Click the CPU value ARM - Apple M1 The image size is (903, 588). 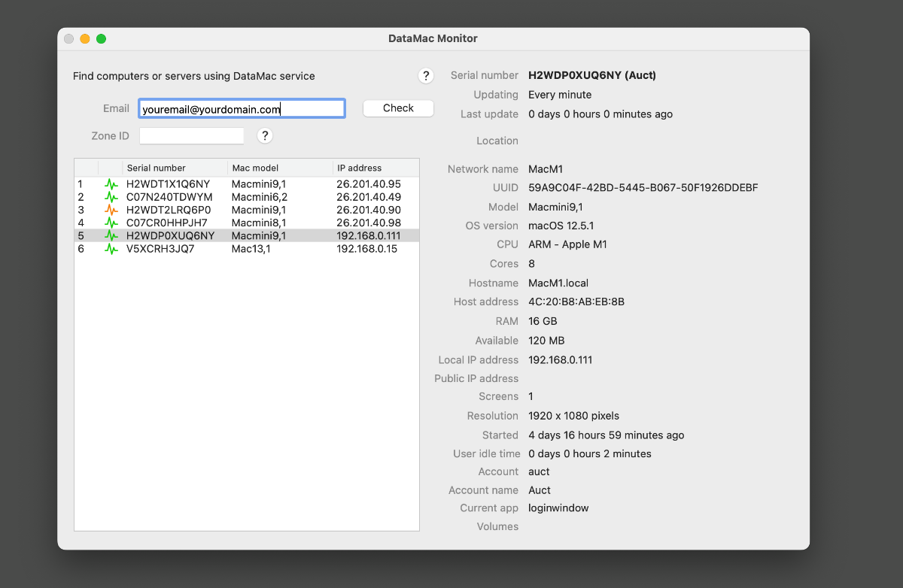[x=567, y=244]
